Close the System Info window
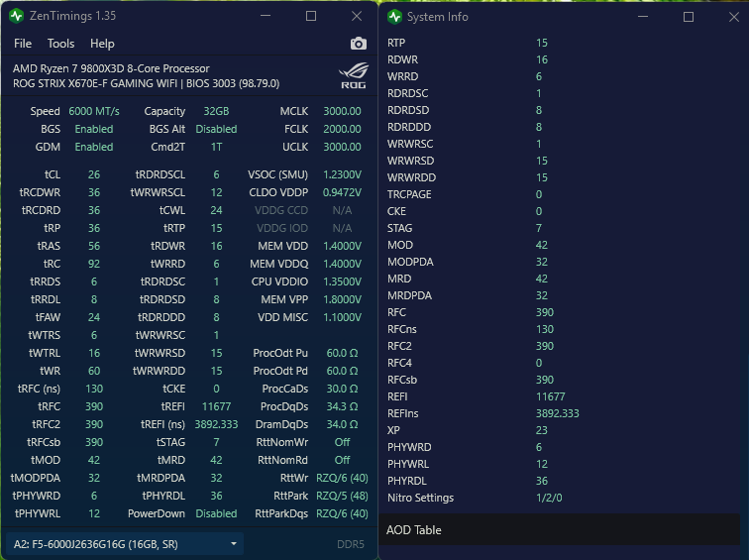 pos(731,17)
